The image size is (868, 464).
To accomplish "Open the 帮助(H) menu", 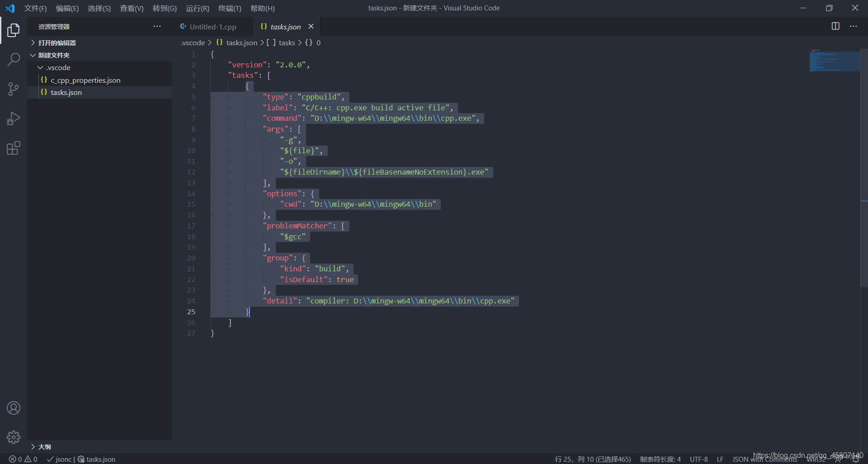I will [263, 8].
